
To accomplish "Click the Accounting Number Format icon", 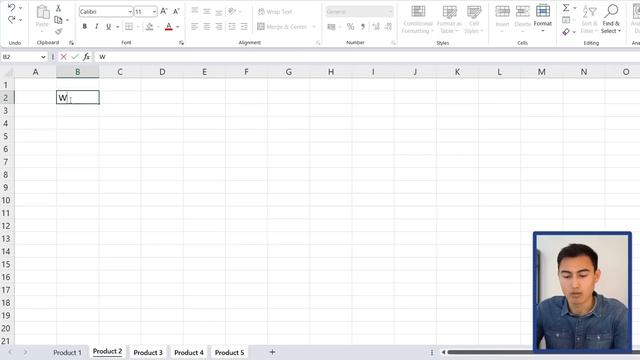I will click(x=331, y=27).
